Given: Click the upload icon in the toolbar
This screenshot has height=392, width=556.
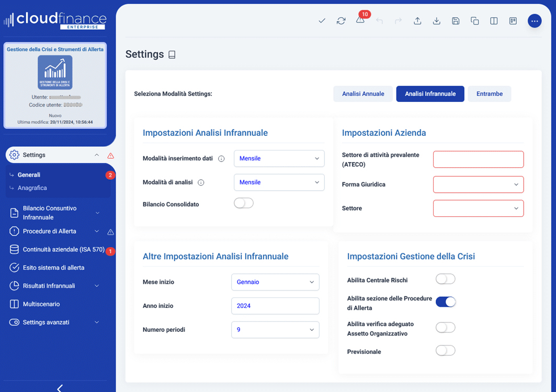Looking at the screenshot, I should pyautogui.click(x=417, y=21).
